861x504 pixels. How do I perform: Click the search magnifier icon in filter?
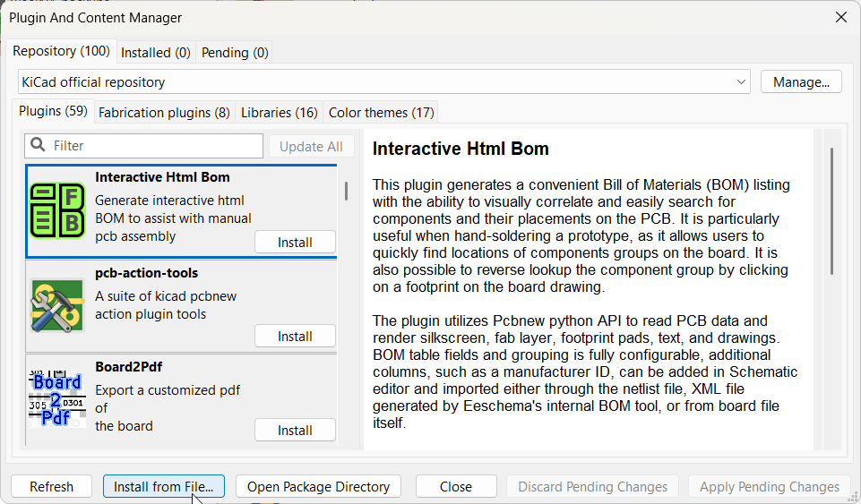click(x=39, y=146)
